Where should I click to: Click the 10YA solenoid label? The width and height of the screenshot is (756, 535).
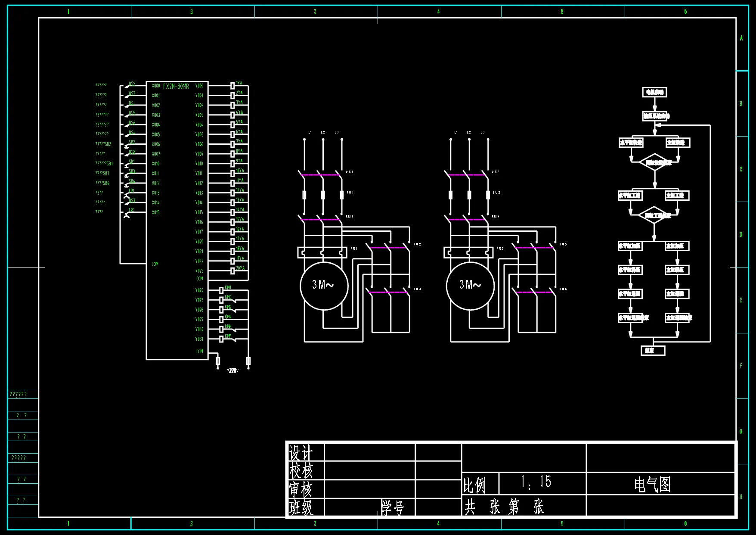point(240,171)
